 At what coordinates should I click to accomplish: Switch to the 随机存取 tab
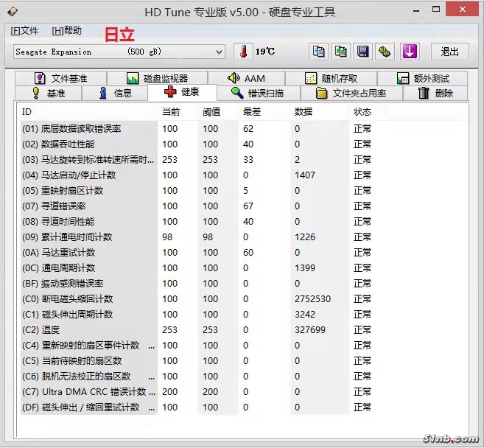[331, 78]
